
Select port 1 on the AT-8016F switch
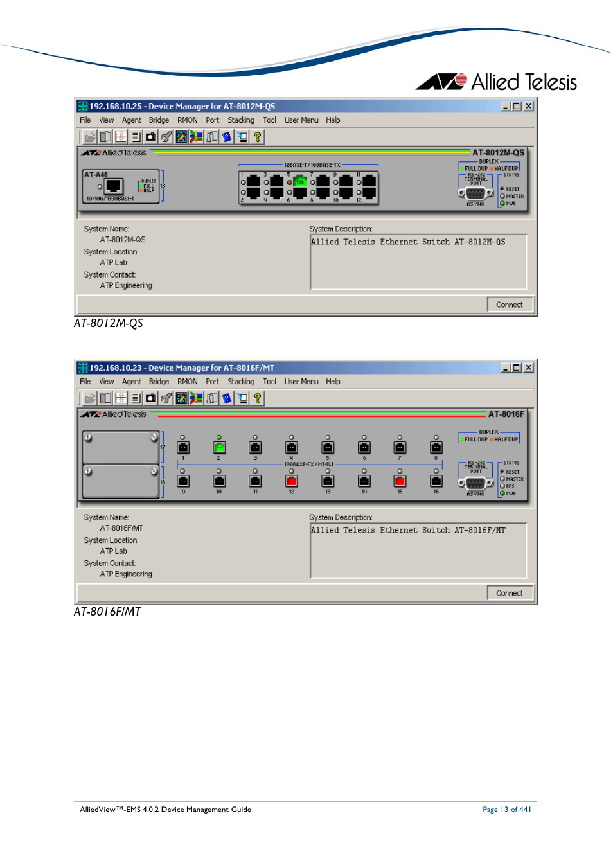tap(183, 447)
